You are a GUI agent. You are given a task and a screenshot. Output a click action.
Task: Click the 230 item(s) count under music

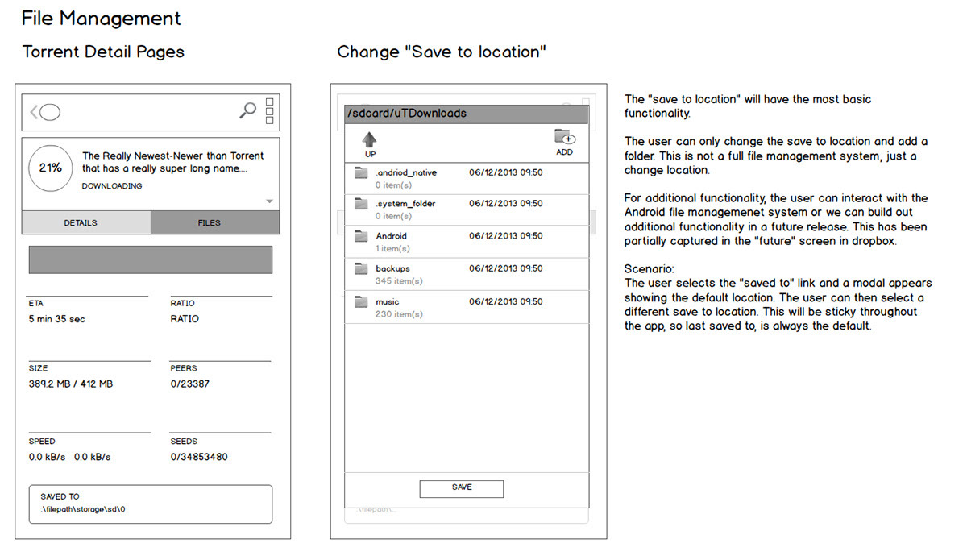pos(399,314)
